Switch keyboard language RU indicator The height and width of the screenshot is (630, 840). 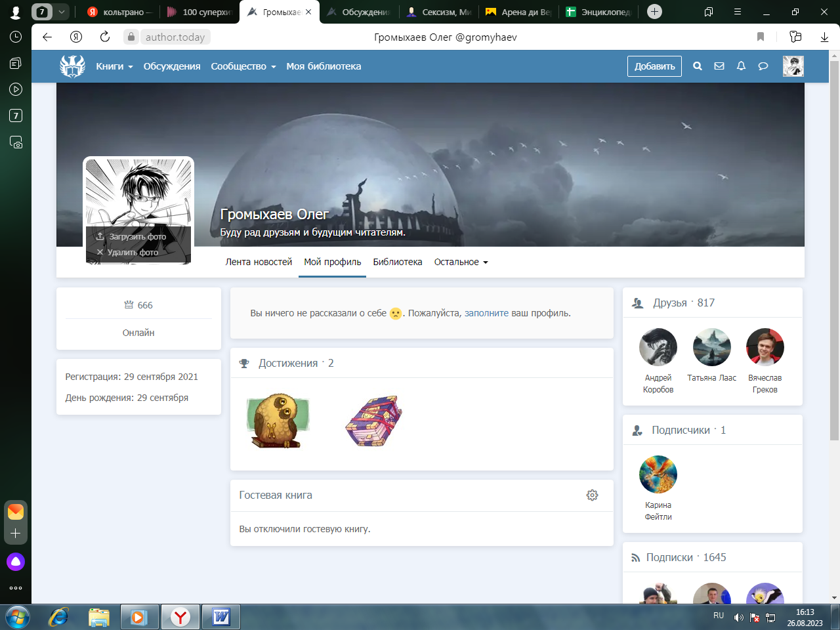coord(719,616)
